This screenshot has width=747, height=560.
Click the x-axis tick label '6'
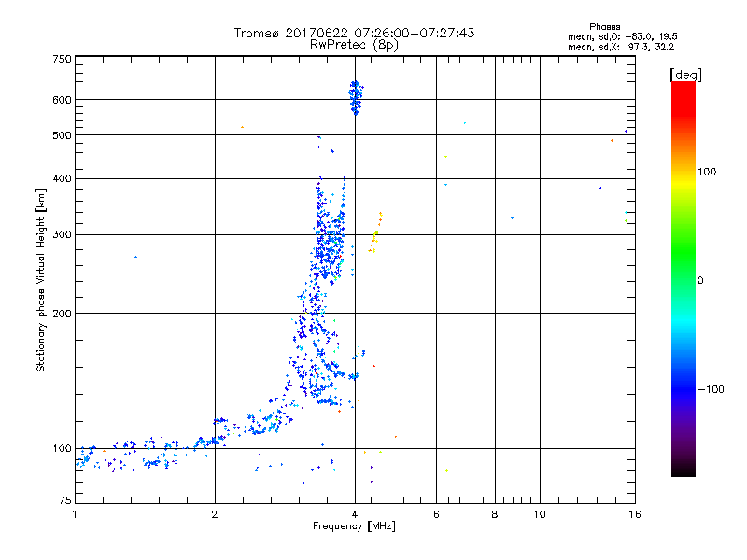point(436,514)
